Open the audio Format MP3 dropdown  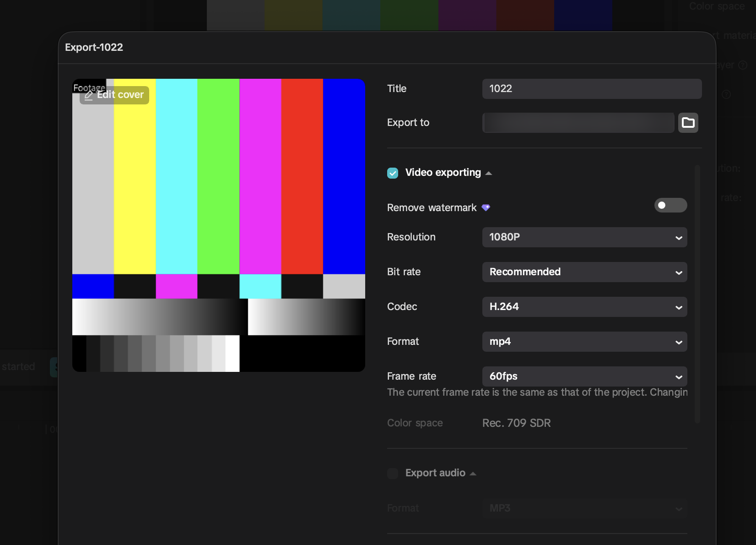(x=584, y=508)
